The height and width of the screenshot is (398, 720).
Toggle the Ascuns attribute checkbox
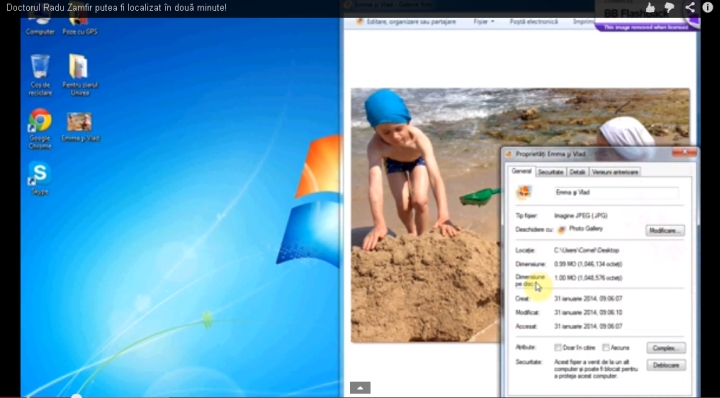coord(606,348)
